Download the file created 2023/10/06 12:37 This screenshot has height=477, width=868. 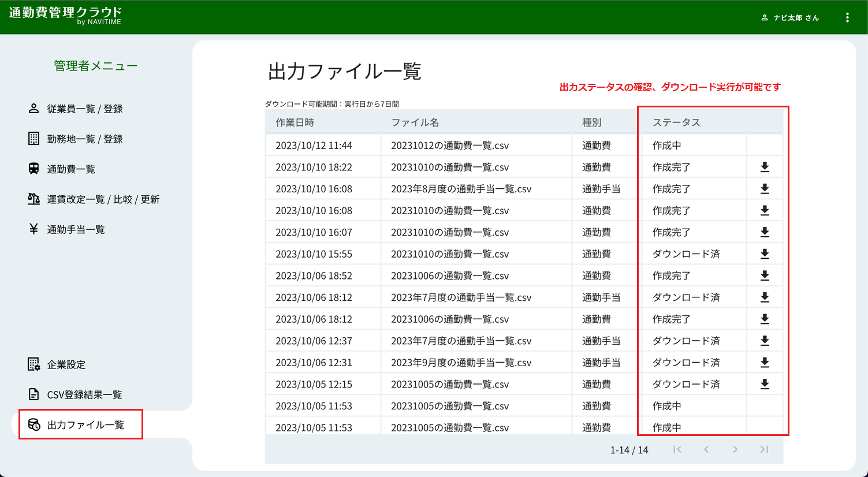[x=765, y=341]
